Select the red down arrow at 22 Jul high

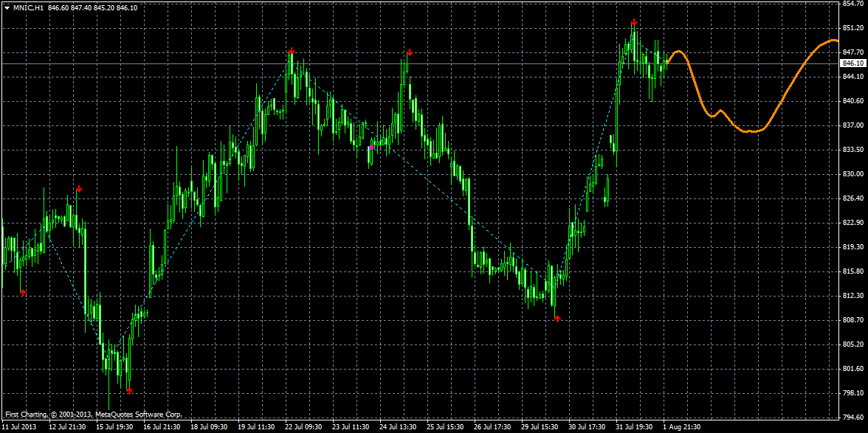click(291, 52)
